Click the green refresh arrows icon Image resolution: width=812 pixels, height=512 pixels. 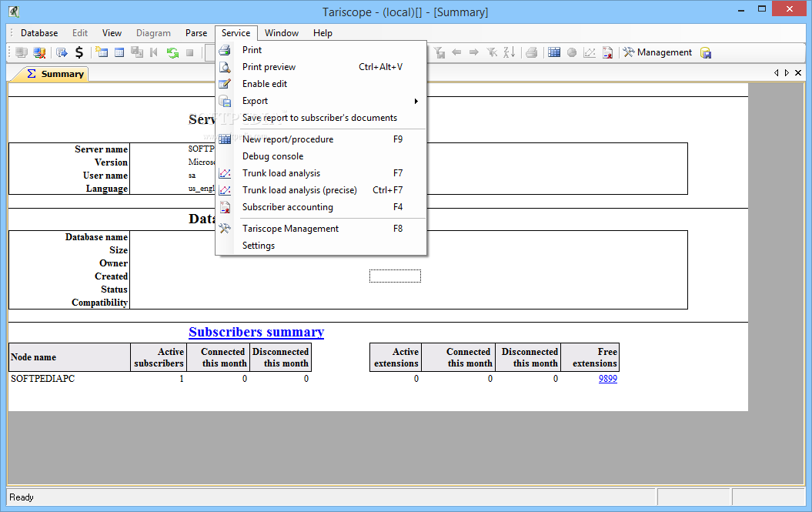pyautogui.click(x=172, y=52)
